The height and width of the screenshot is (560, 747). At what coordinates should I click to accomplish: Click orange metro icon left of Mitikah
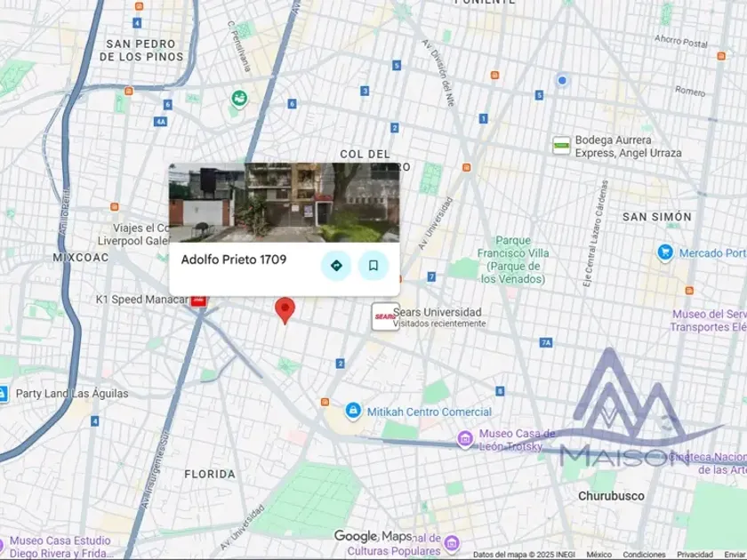coord(325,402)
